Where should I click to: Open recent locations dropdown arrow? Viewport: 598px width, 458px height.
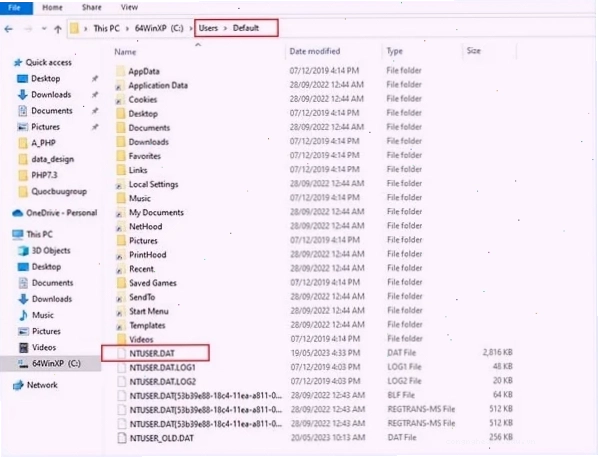click(x=44, y=29)
